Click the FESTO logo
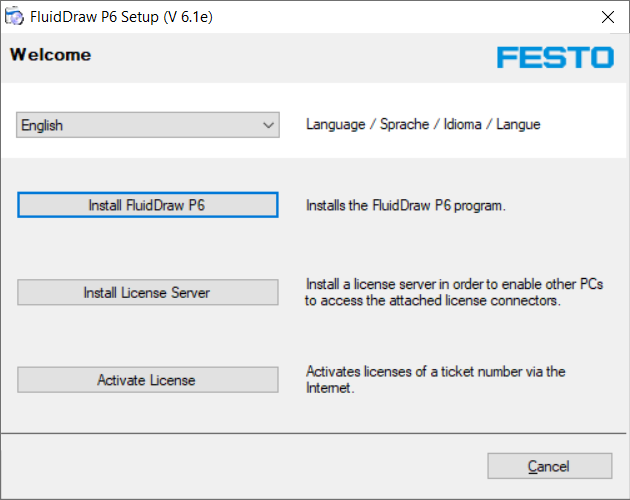This screenshot has height=500, width=630. (x=555, y=57)
